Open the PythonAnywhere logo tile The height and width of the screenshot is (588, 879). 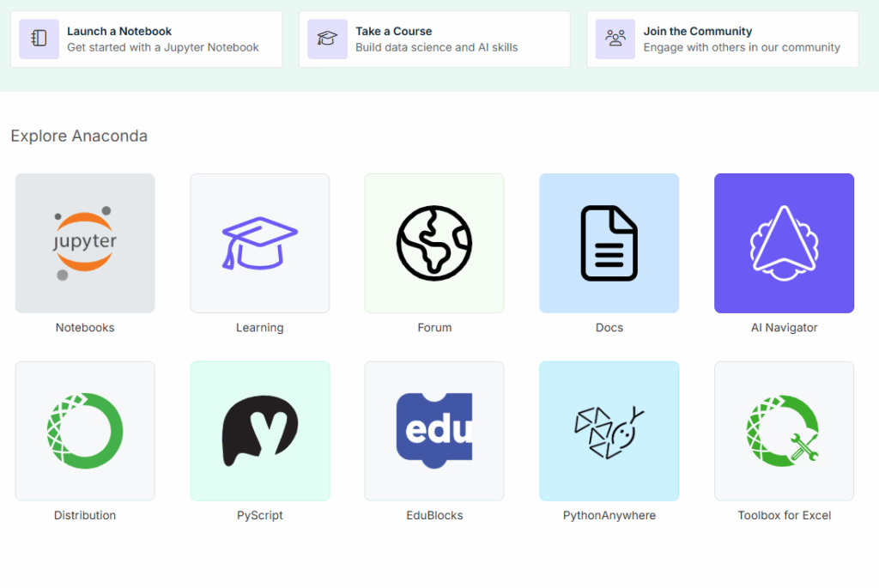click(609, 431)
